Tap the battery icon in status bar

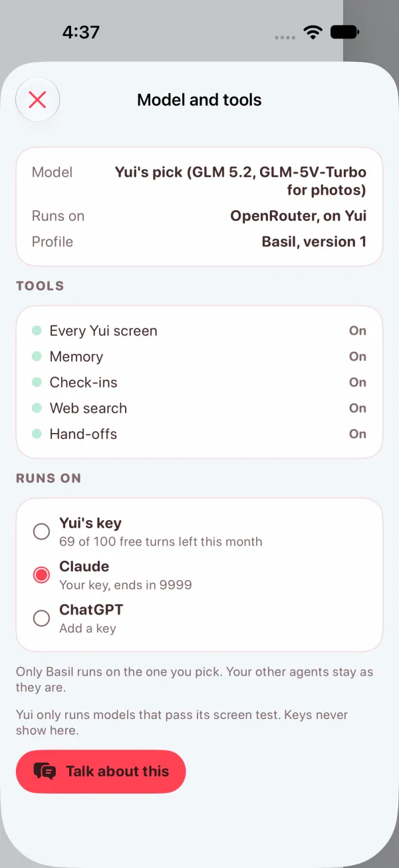coord(344,32)
